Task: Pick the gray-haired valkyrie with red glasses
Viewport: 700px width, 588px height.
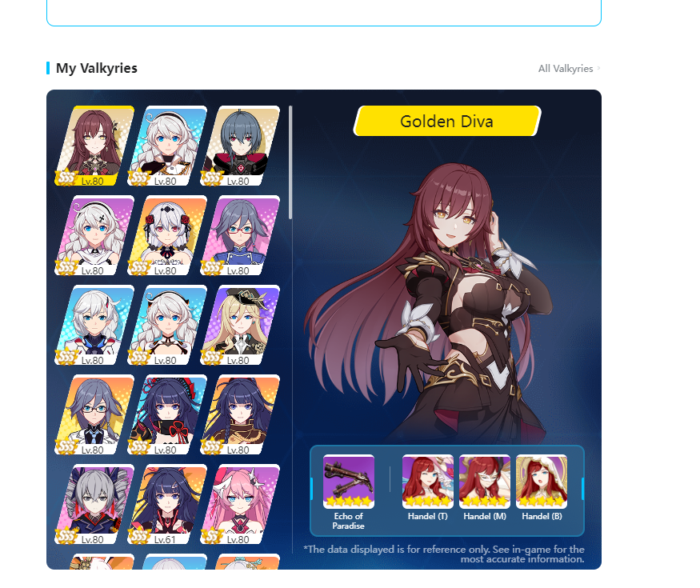Action: pos(240,235)
